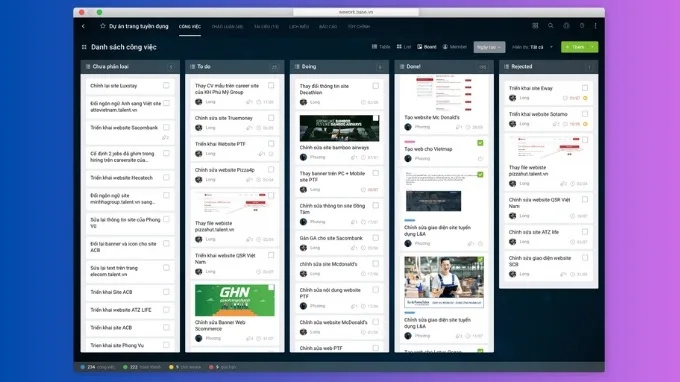Screen dimensions: 680x382
Task: Open the worker photo thumbnail in Done! column
Action: click(444, 282)
